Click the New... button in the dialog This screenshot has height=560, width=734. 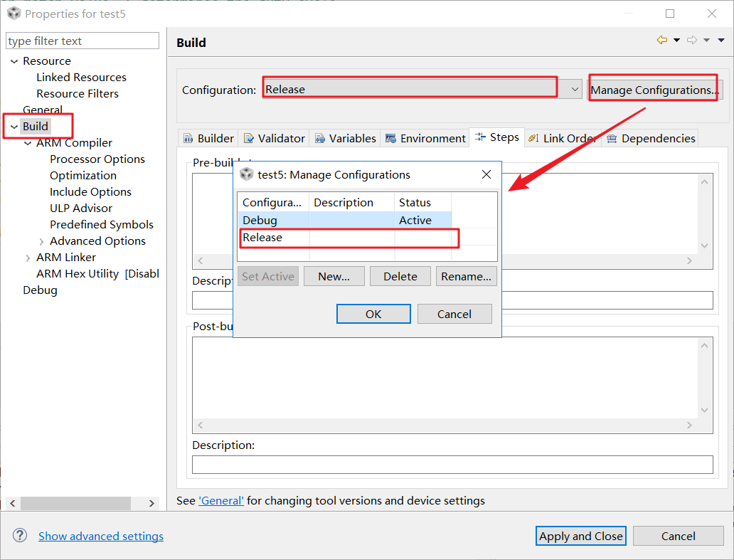(x=334, y=276)
